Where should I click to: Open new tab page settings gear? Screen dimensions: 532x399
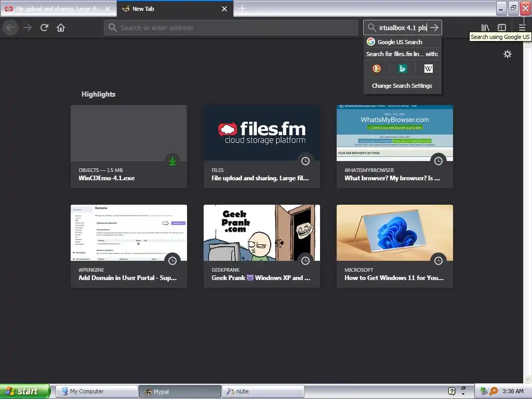point(508,54)
